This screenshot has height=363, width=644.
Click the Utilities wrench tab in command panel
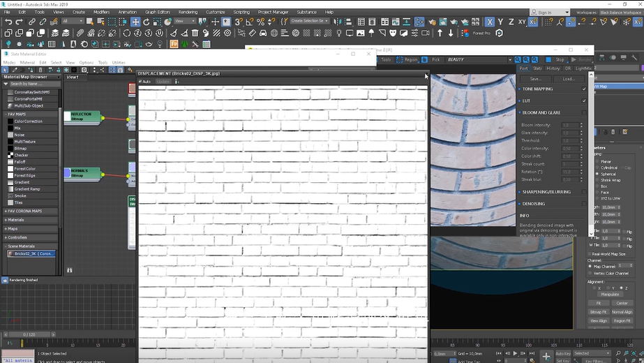(634, 57)
